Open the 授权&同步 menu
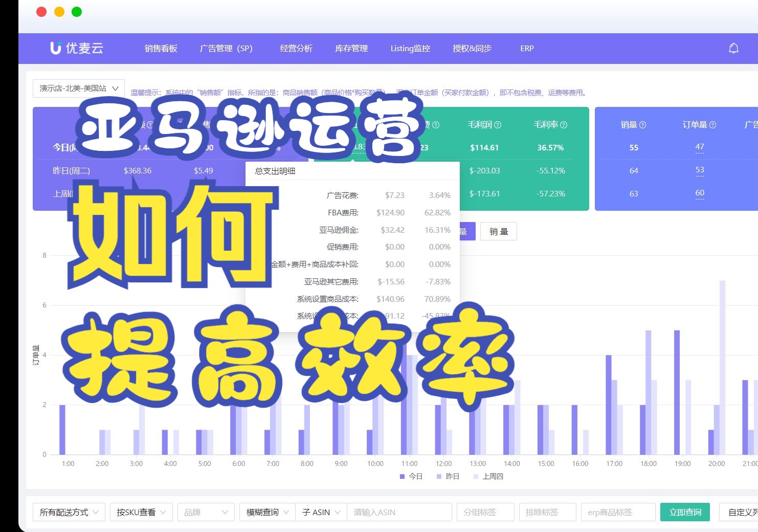Image resolution: width=758 pixels, height=532 pixels. [472, 49]
